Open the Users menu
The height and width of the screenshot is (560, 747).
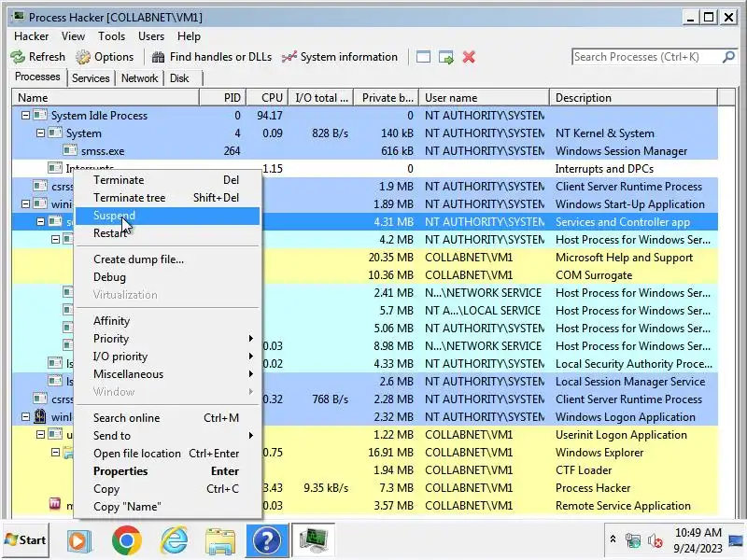(x=151, y=36)
